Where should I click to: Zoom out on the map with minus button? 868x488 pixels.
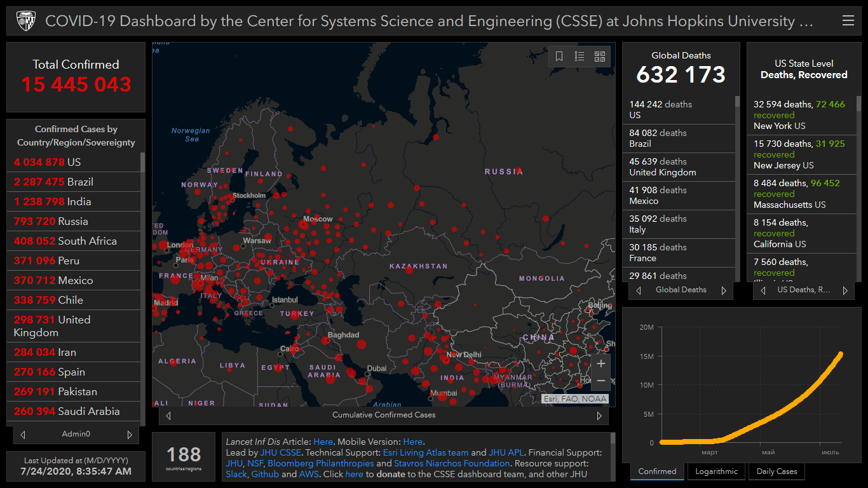coord(600,381)
